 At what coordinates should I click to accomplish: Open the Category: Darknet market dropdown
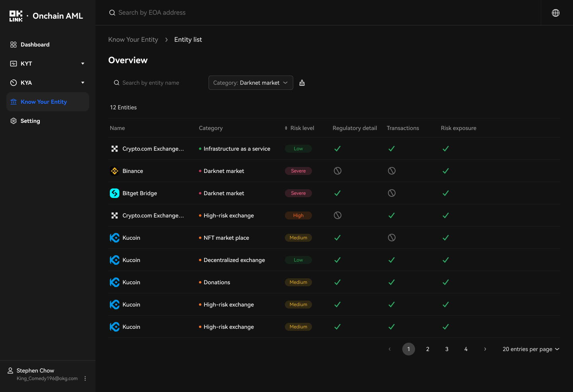pyautogui.click(x=251, y=83)
